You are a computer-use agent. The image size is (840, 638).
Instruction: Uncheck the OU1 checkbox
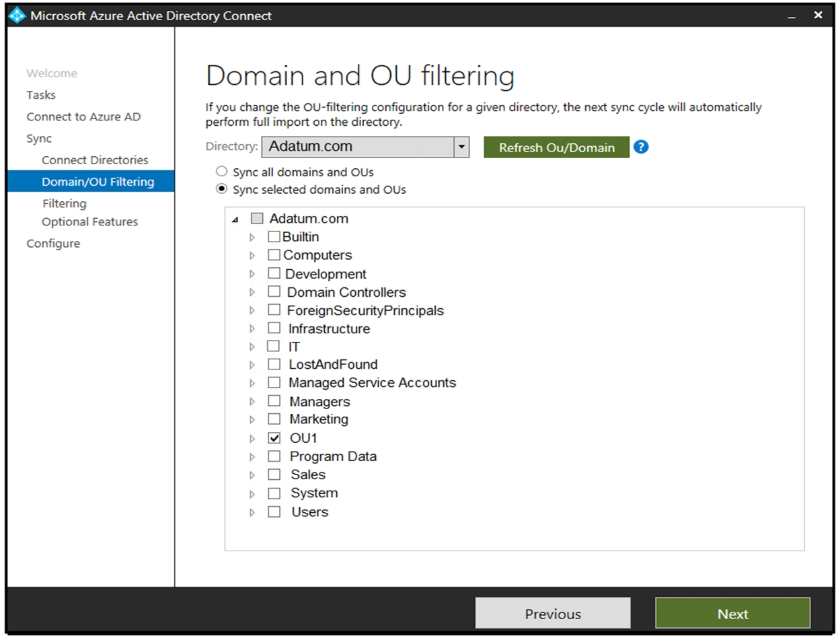coord(274,438)
